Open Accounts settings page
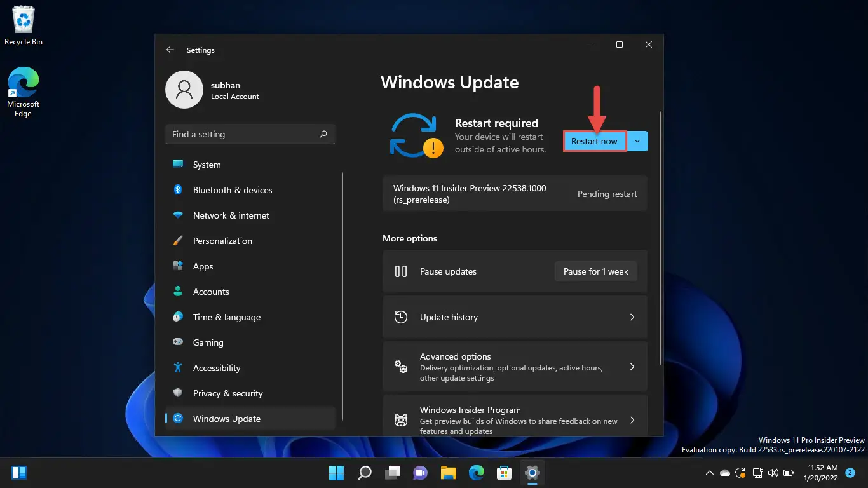 (x=250, y=292)
